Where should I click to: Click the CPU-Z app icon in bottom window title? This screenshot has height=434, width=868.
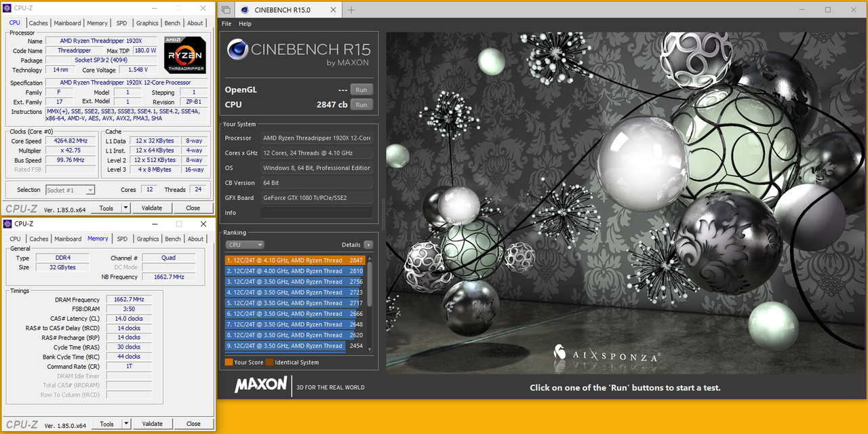click(8, 224)
